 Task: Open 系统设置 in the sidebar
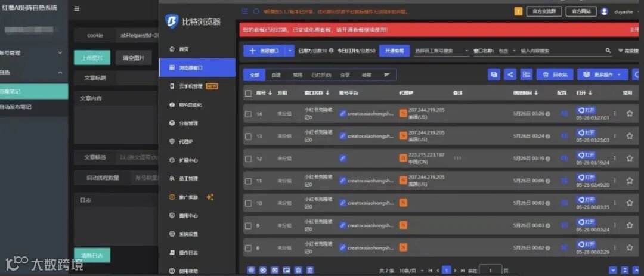(x=184, y=234)
